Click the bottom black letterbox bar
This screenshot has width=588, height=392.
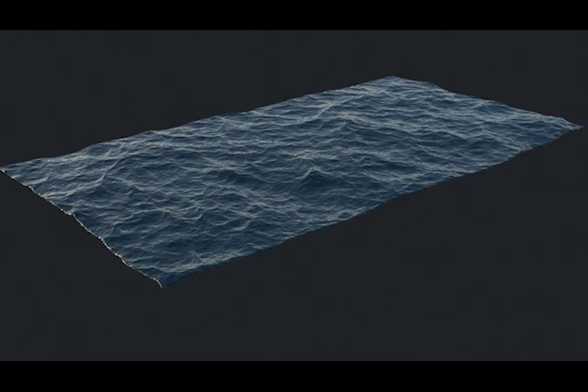tap(294, 376)
